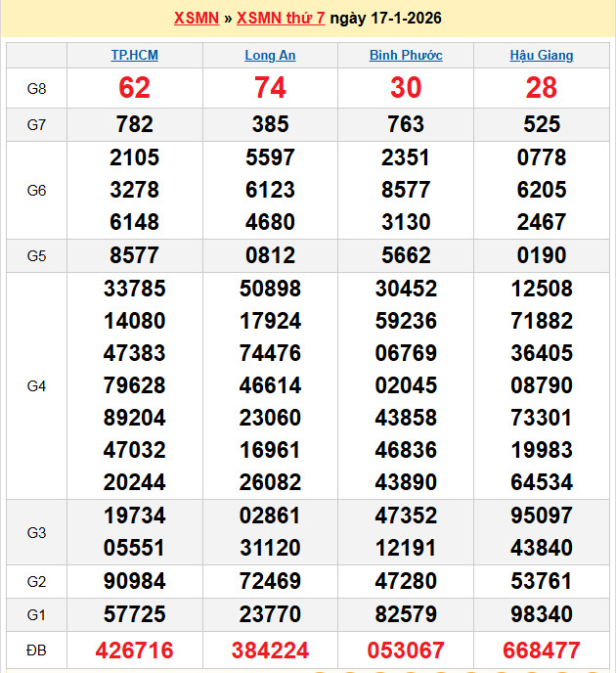Open the TP.HCM province link
The height and width of the screenshot is (673, 616).
134,56
